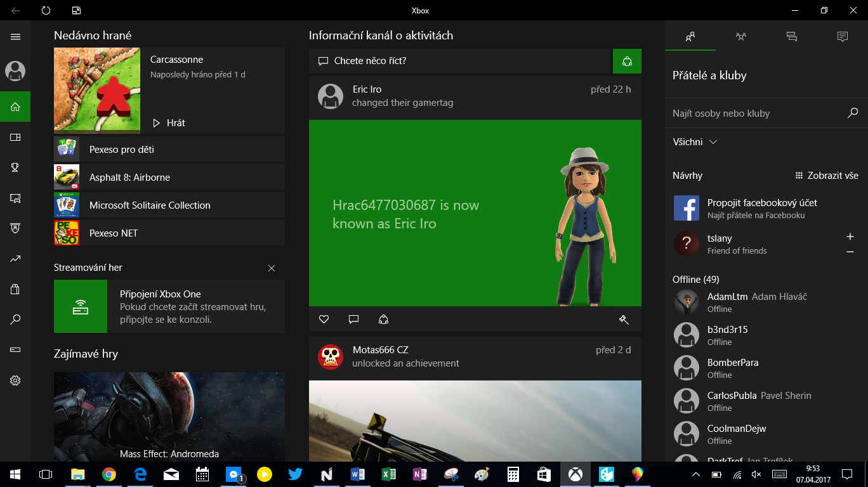The image size is (868, 487).
Task: Click the gavel icon on Eric Iro's post
Action: 624,320
